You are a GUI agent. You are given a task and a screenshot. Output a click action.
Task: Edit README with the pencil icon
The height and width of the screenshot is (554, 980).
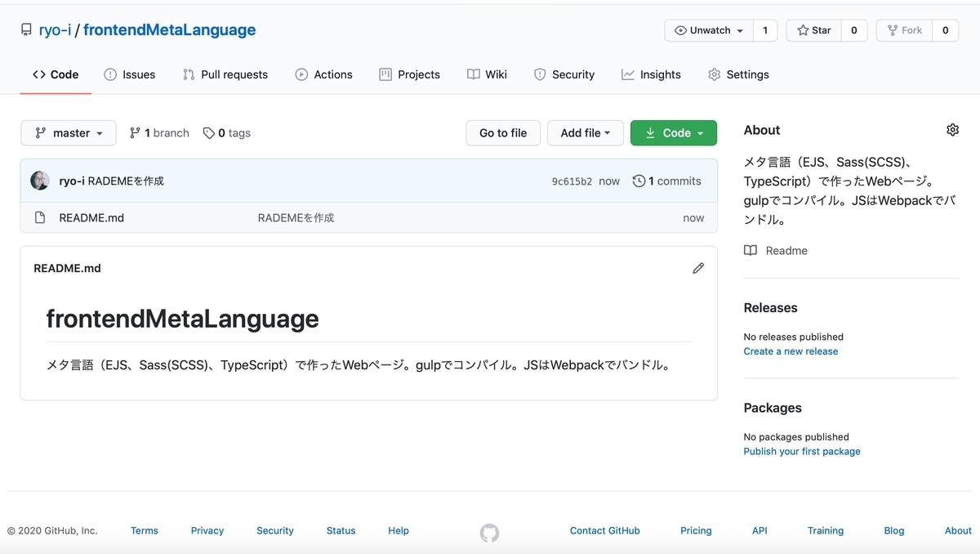pyautogui.click(x=698, y=268)
